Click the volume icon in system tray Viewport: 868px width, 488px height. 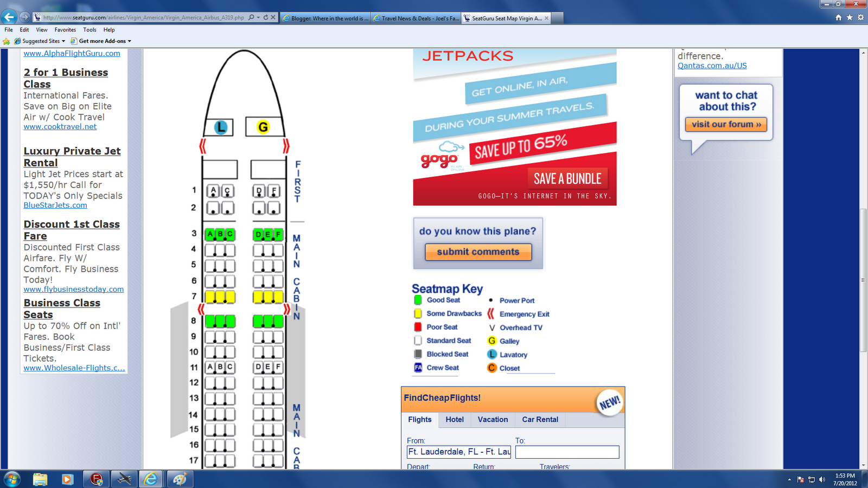(x=822, y=479)
